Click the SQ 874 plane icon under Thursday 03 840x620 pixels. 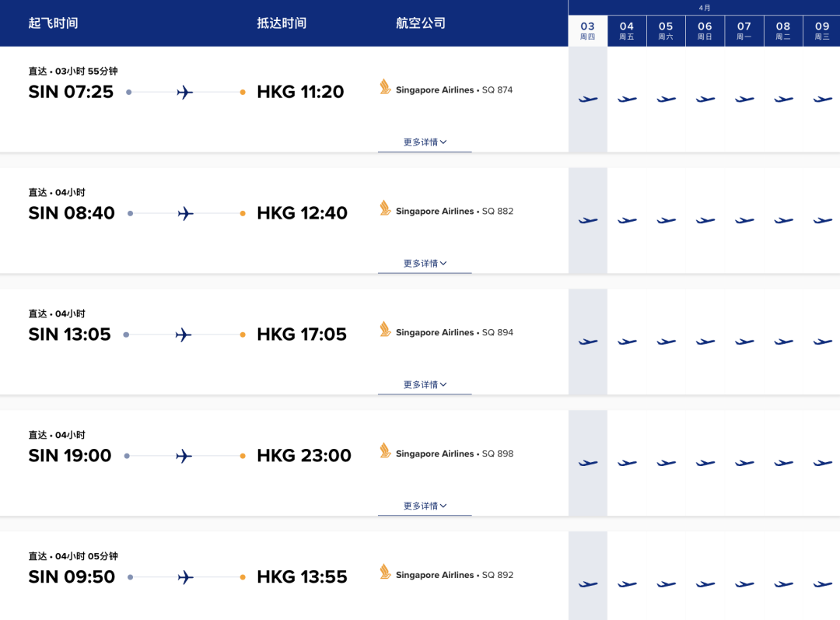(x=588, y=100)
